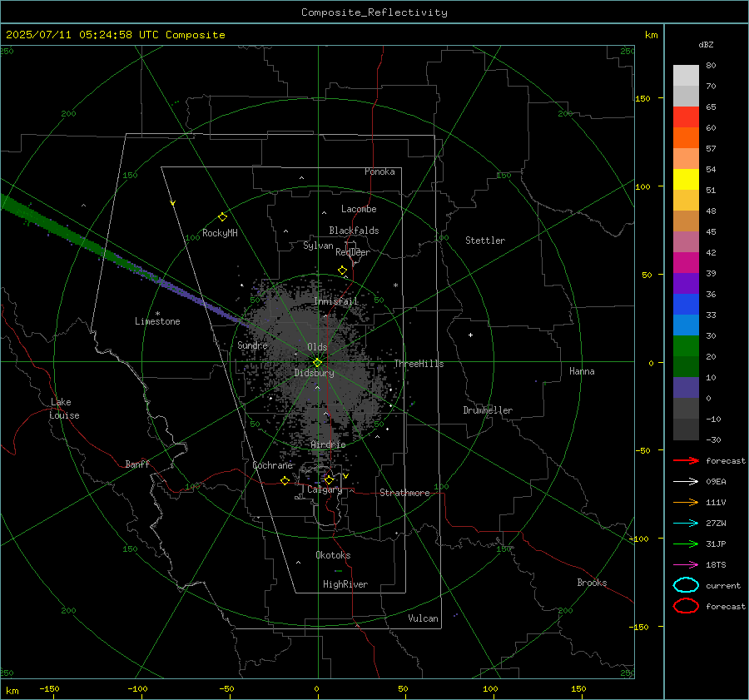
Task: Select the darkest grey swatch above -30
Action: click(686, 429)
